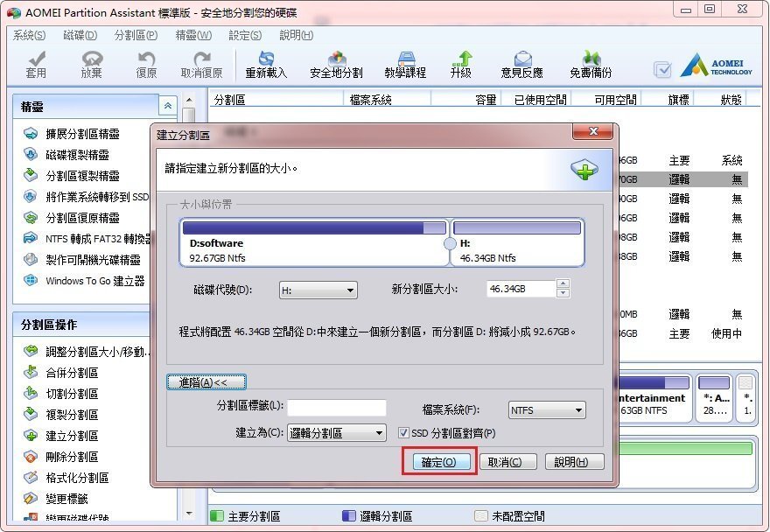Viewport: 770px width, 532px height.
Task: Toggle SSD 分割區對齊 checkbox
Action: [x=403, y=433]
